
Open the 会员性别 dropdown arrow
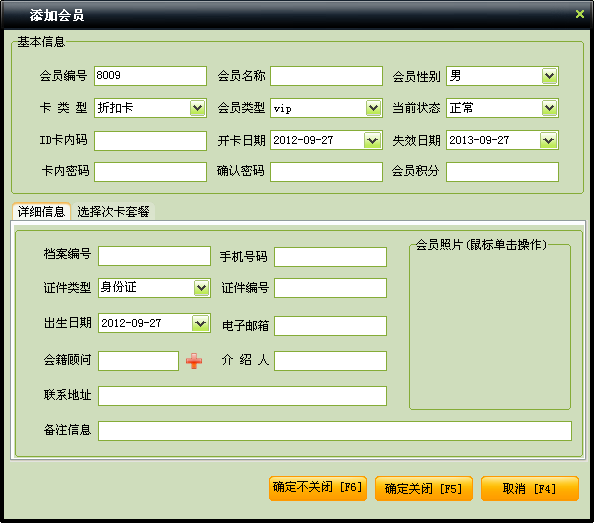tap(549, 76)
